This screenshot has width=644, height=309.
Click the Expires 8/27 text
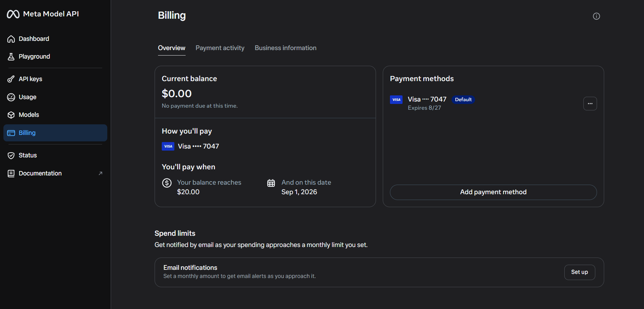click(424, 108)
